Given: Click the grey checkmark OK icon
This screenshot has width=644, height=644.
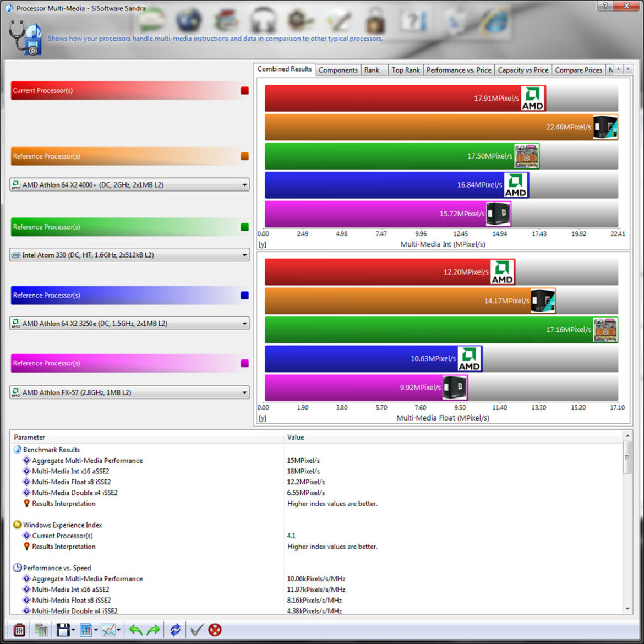Looking at the screenshot, I should [197, 630].
